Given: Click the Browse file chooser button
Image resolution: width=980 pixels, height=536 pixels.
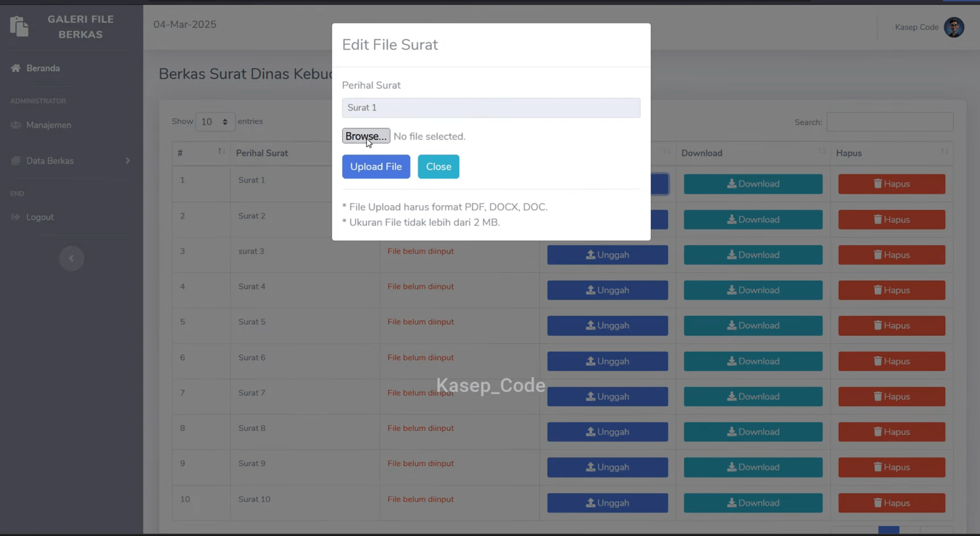Looking at the screenshot, I should click(366, 136).
